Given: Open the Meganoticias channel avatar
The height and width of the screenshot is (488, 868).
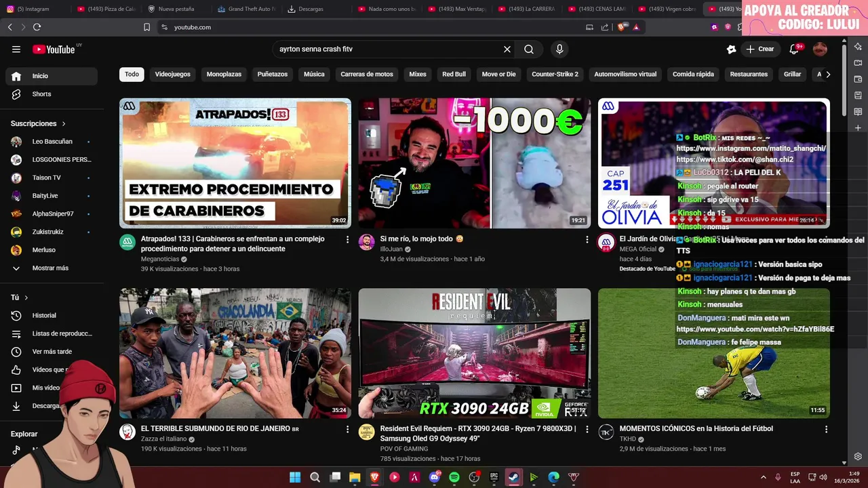Looking at the screenshot, I should tap(127, 242).
